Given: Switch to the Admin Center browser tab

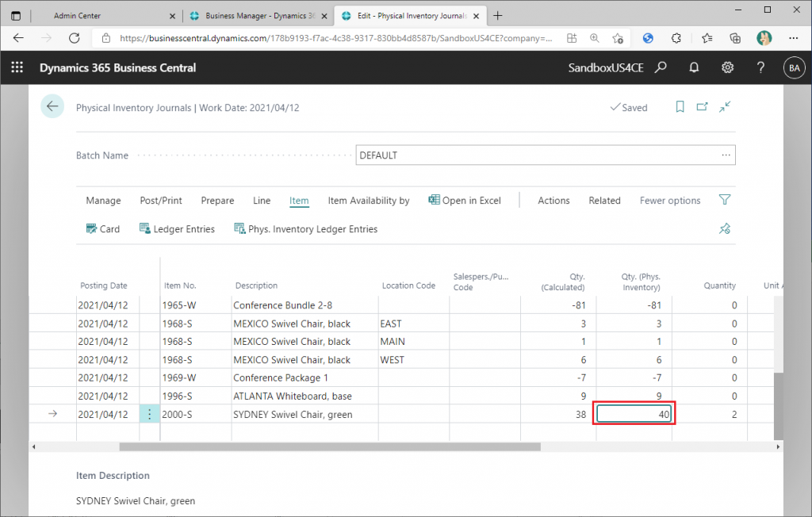Looking at the screenshot, I should point(107,16).
